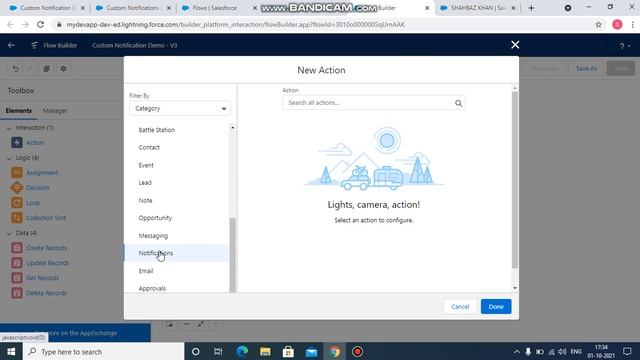This screenshot has height=360, width=640.
Task: Collapse the Data (4) section
Action: (x=9, y=233)
